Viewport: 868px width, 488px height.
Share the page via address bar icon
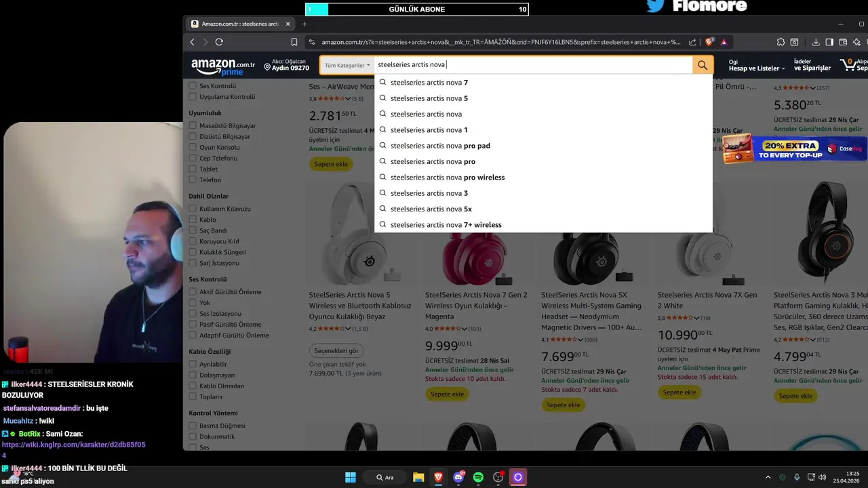[692, 42]
